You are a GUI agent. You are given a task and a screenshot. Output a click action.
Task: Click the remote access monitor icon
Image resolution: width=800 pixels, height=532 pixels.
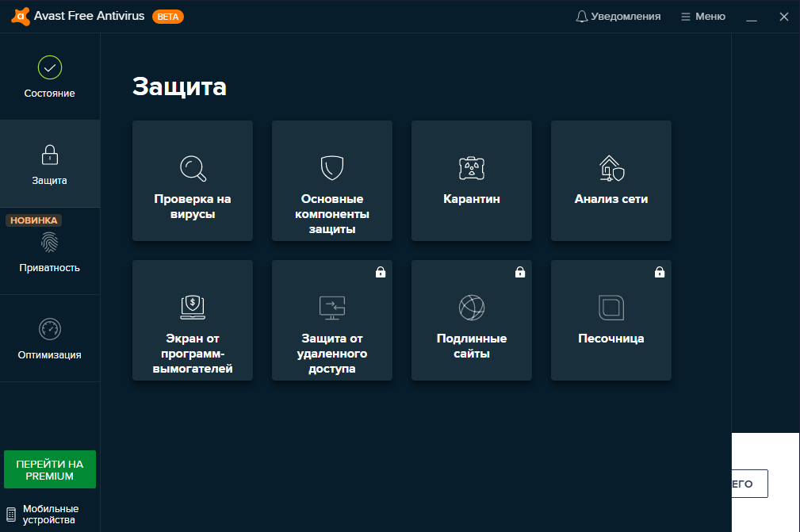(332, 308)
